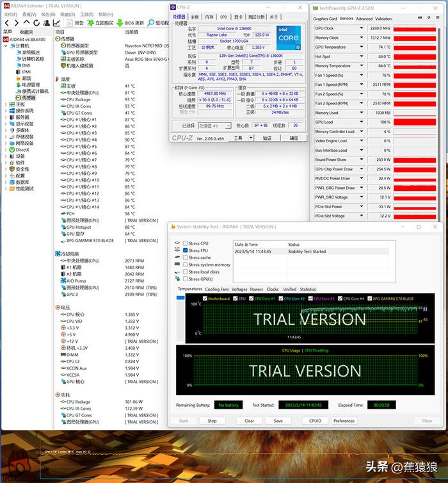The height and width of the screenshot is (483, 448).
Task: Enable the Stress GPU(s) checkbox
Action: point(185,279)
